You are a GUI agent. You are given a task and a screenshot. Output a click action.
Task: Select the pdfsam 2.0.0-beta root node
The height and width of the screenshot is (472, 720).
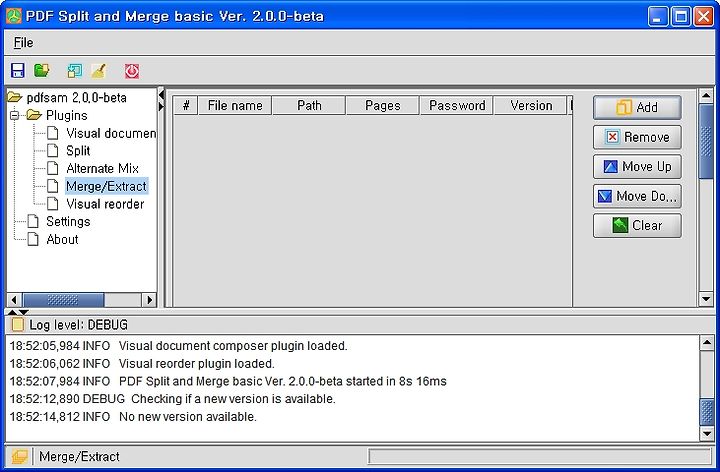[x=76, y=97]
